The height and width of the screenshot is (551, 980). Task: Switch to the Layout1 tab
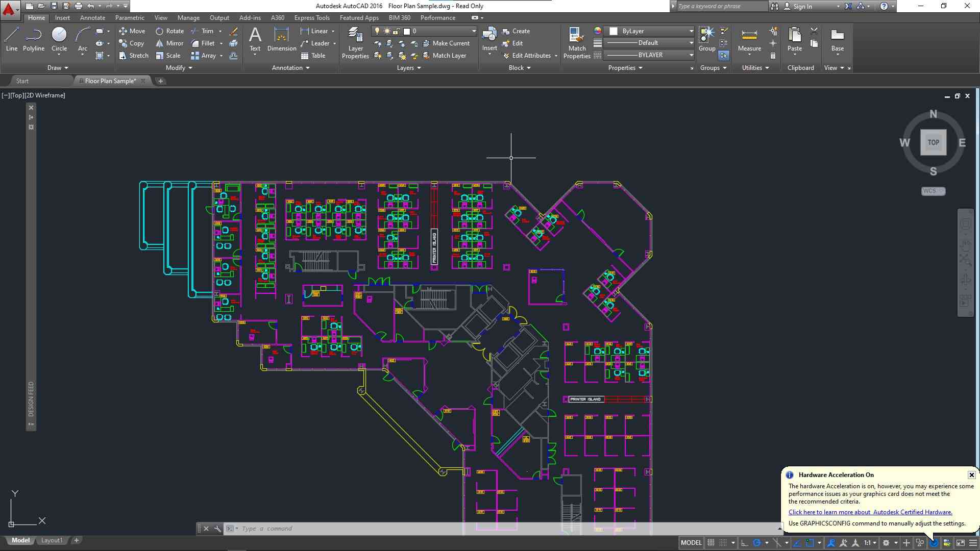(52, 540)
